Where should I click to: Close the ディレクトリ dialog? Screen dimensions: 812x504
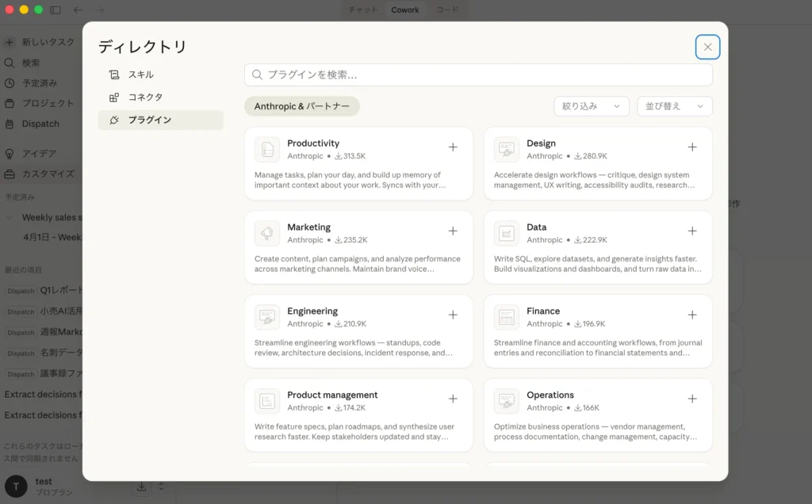[x=707, y=47]
